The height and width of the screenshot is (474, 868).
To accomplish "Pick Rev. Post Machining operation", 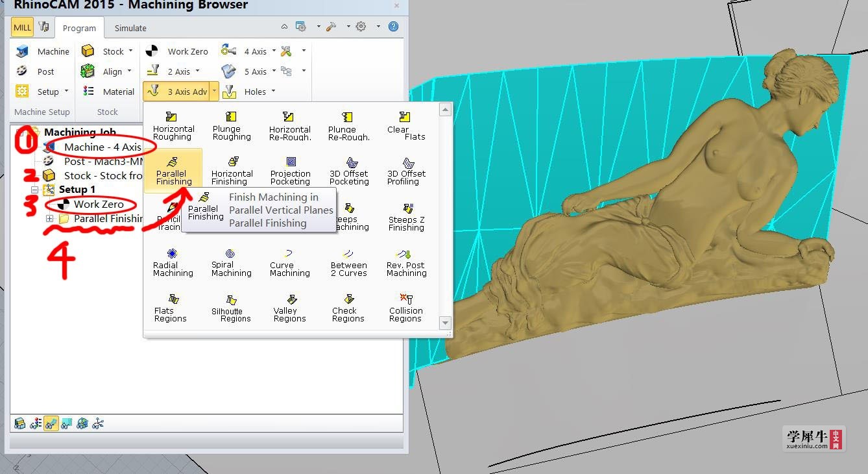I will 406,262.
